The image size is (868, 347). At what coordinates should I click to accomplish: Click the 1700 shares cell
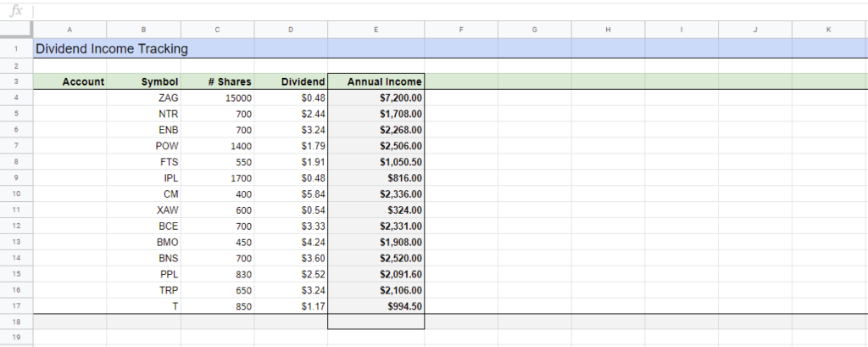click(x=218, y=178)
